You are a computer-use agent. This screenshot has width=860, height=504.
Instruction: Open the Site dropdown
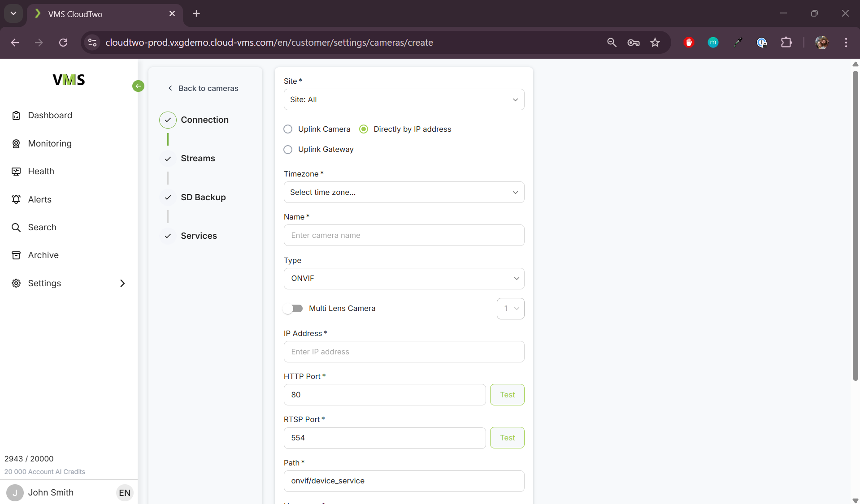pyautogui.click(x=404, y=99)
